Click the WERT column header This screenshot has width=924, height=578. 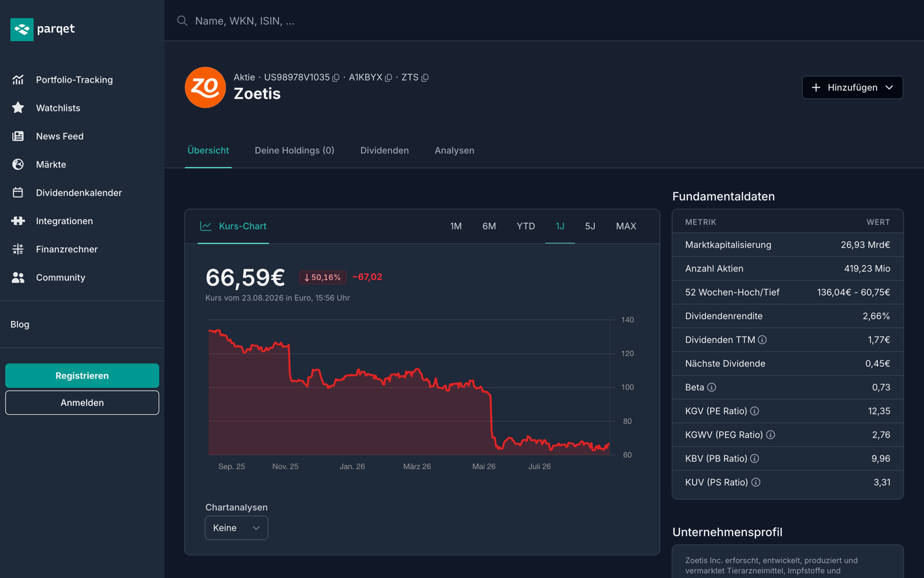coord(878,222)
